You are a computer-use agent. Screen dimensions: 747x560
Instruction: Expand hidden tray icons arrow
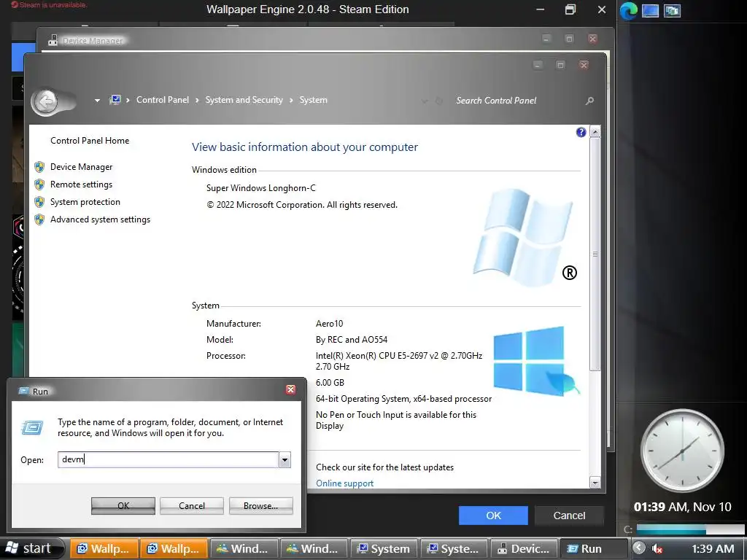tap(639, 548)
